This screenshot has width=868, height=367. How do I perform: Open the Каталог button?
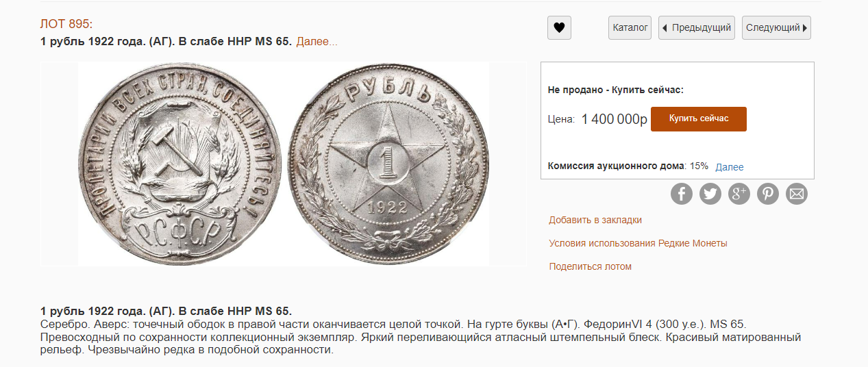tap(630, 28)
